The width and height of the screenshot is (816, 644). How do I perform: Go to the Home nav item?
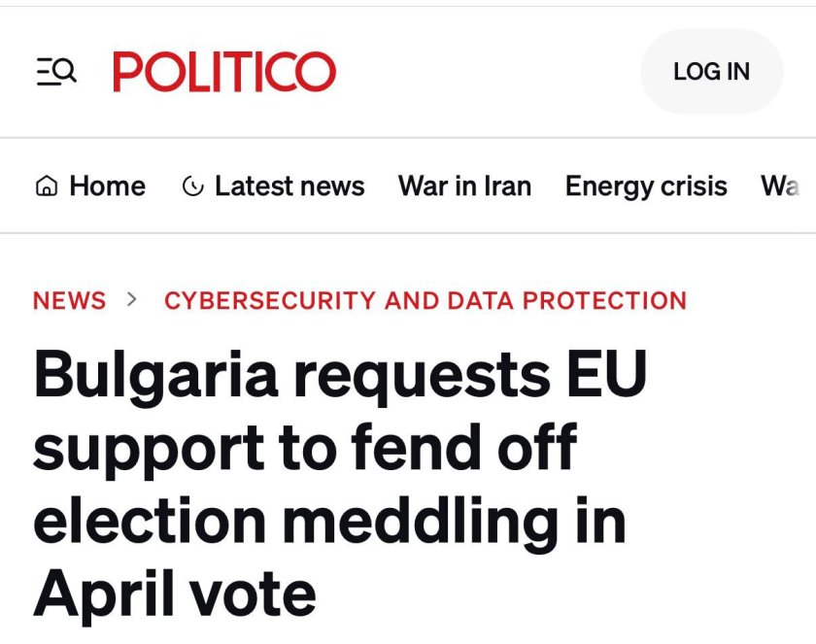pyautogui.click(x=107, y=186)
